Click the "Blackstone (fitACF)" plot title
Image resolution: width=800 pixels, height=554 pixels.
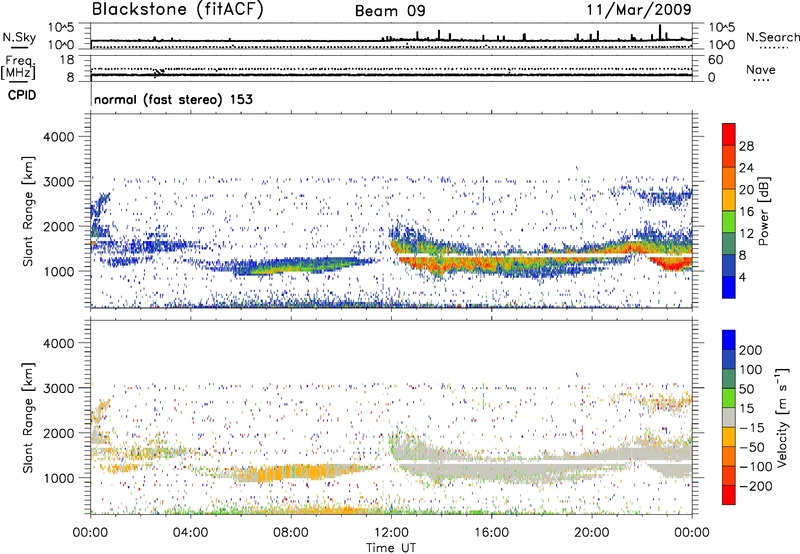pos(177,10)
